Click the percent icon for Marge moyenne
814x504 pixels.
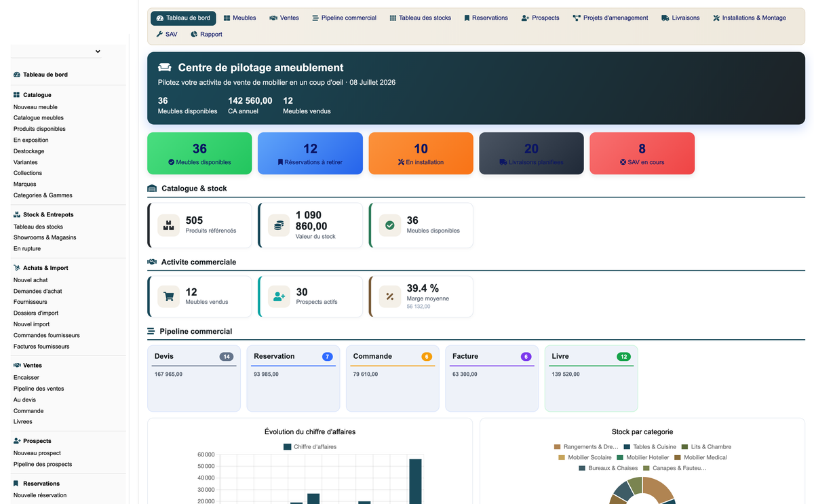click(390, 296)
